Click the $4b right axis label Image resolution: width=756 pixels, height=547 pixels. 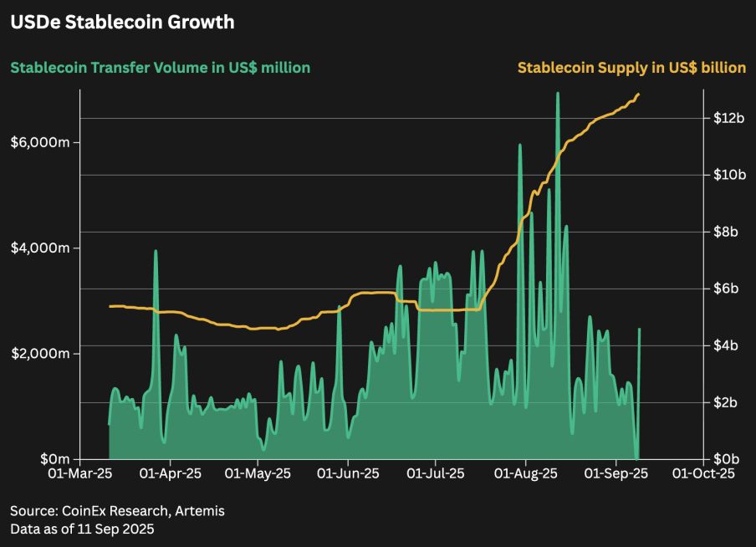(726, 345)
